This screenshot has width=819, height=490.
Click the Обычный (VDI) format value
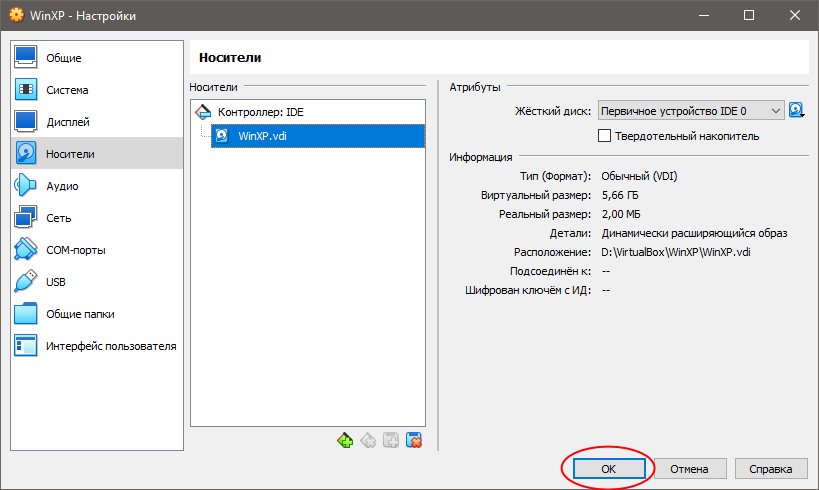point(639,176)
